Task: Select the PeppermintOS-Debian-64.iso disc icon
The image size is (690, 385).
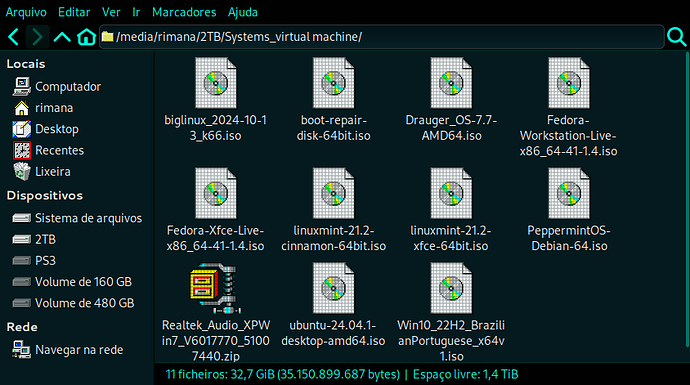Action: 569,193
